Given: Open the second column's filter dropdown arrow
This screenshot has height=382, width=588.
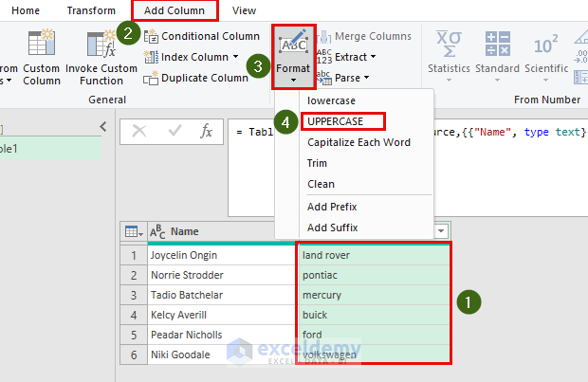Looking at the screenshot, I should click(441, 231).
